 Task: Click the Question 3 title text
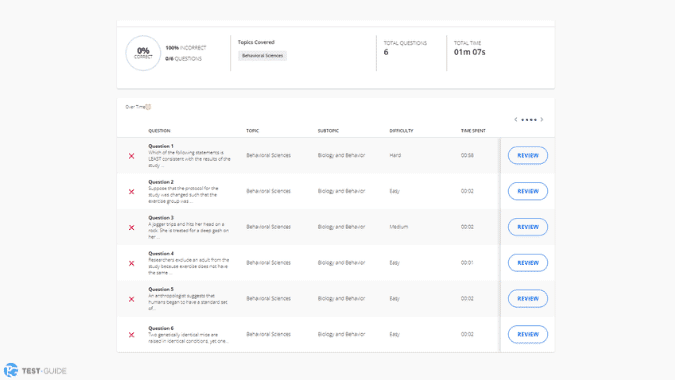[161, 217]
